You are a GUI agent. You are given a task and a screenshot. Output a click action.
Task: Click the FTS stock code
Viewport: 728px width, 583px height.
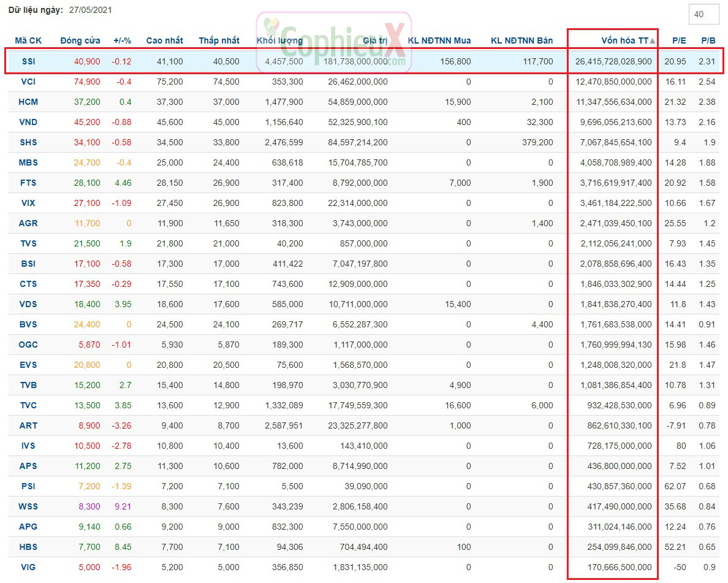(28, 183)
